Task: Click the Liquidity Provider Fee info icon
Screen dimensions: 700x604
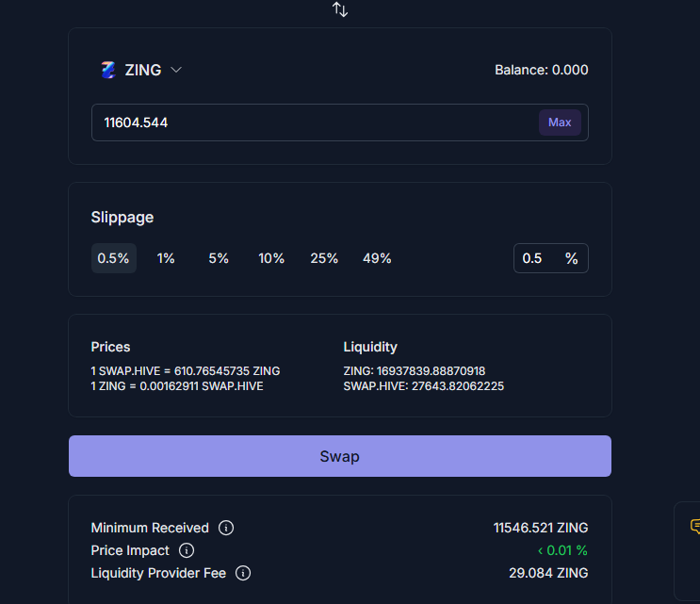Action: tap(243, 573)
